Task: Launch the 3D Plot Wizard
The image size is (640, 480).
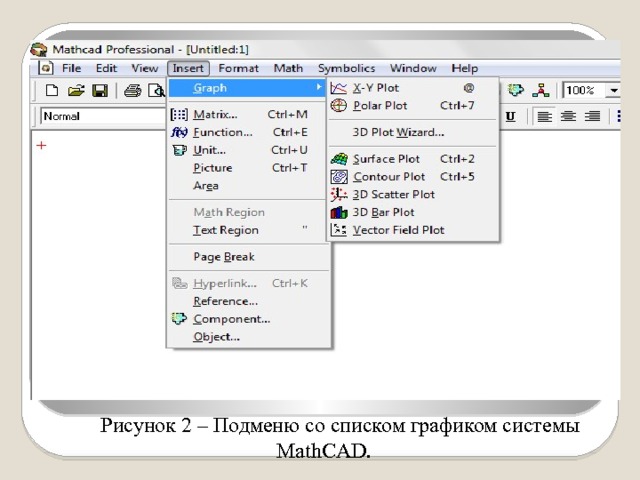Action: (x=413, y=132)
